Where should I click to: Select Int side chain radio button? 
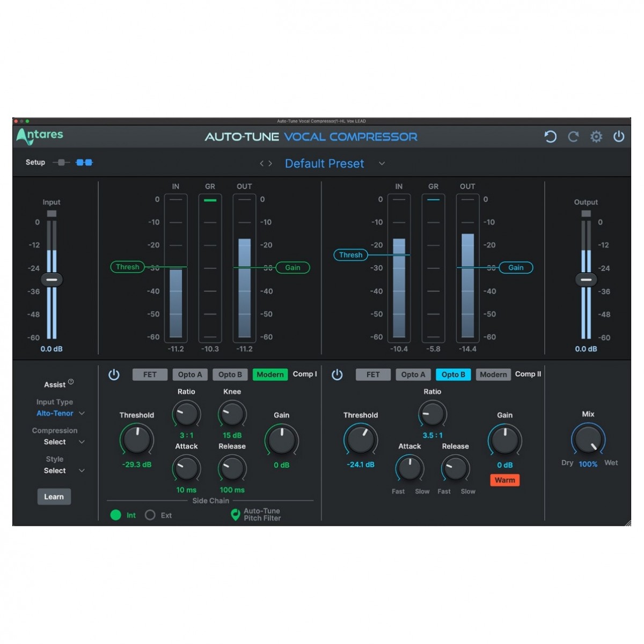tap(116, 515)
